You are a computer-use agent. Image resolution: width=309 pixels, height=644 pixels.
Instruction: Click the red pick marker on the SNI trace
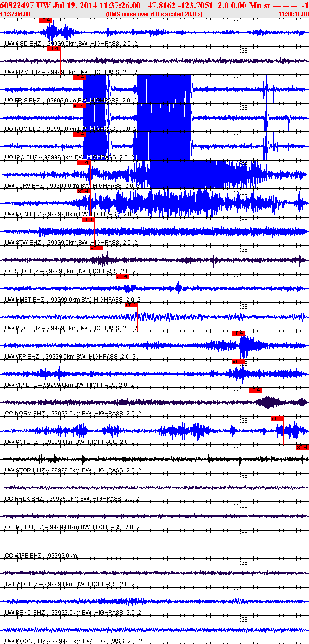[277, 419]
